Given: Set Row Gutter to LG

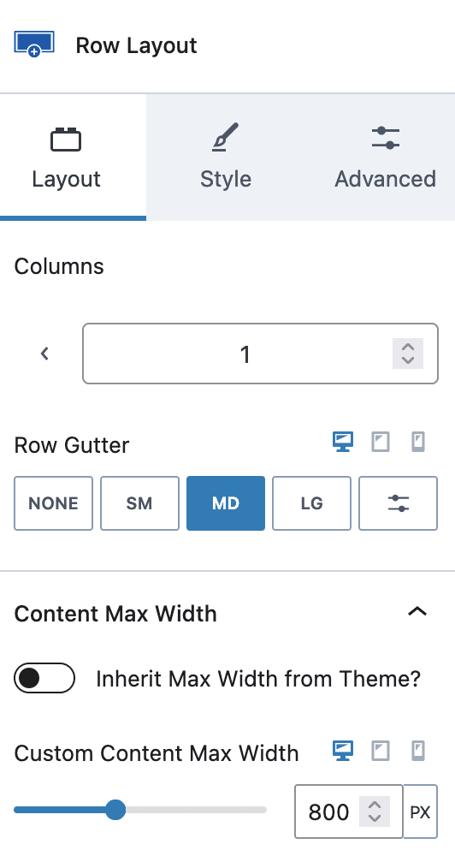Looking at the screenshot, I should coord(312,503).
